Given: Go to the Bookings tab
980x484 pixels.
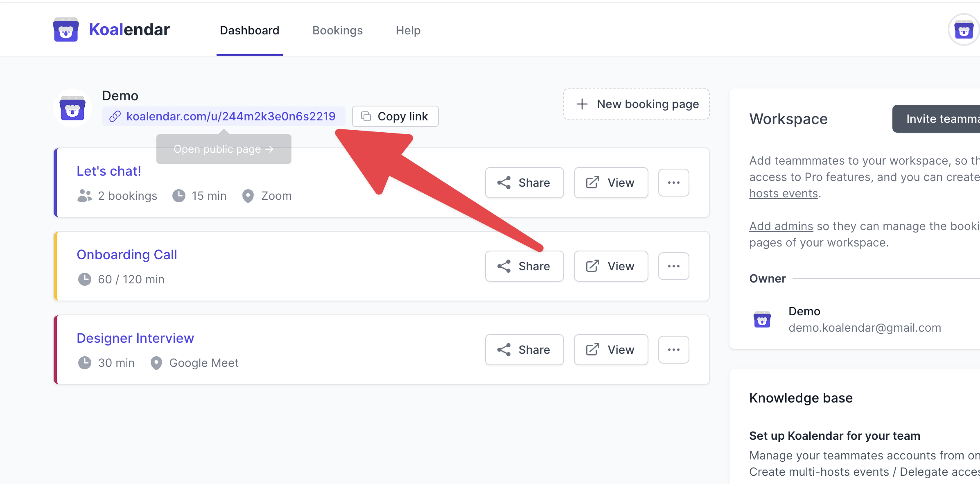Looking at the screenshot, I should [x=337, y=30].
